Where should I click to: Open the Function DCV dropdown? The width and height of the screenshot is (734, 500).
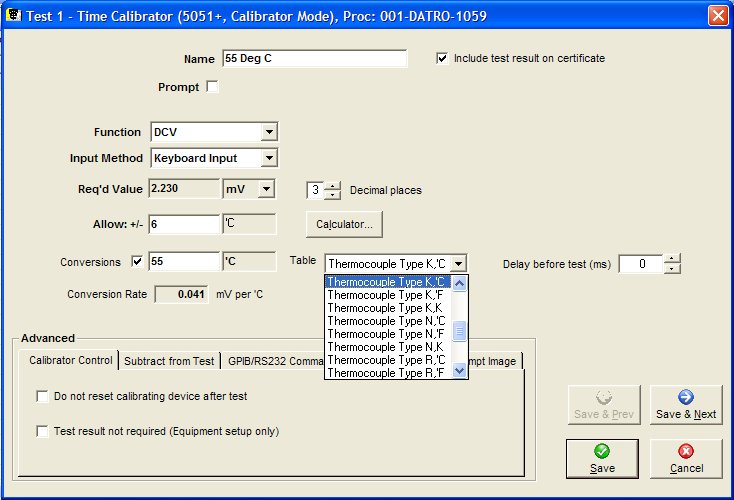(x=268, y=132)
